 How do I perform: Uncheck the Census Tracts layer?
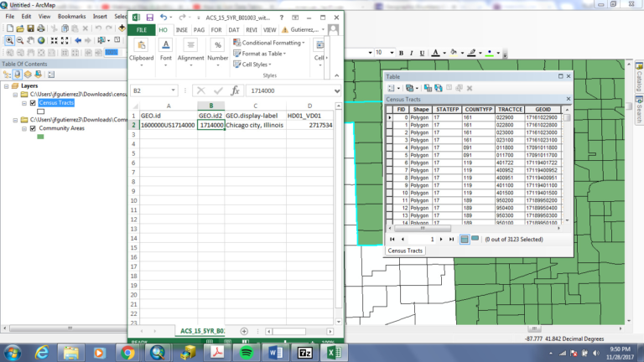[33, 103]
